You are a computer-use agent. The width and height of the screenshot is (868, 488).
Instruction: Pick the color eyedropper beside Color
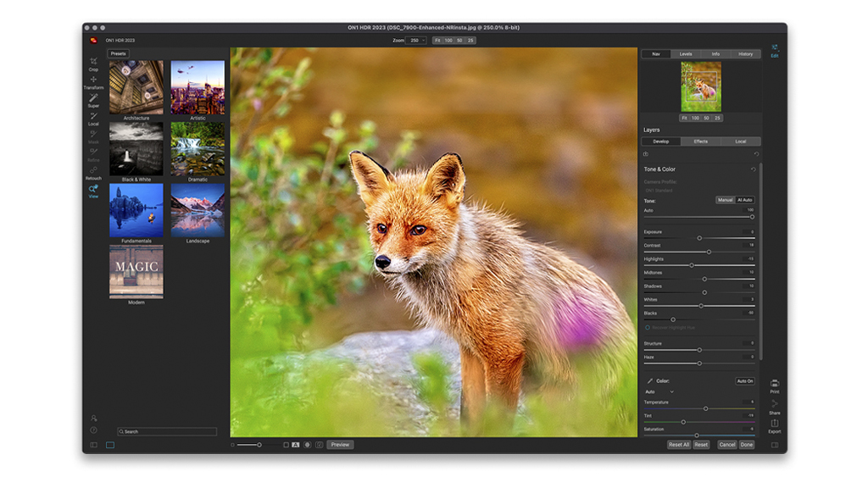coord(650,381)
